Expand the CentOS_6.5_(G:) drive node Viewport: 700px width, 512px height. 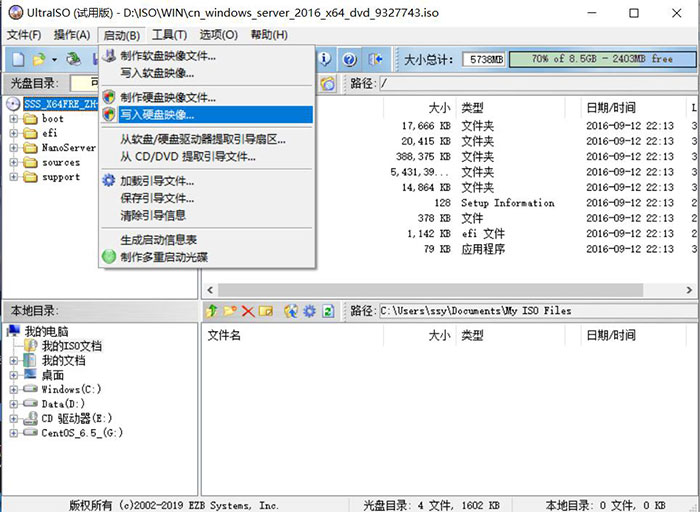point(13,433)
